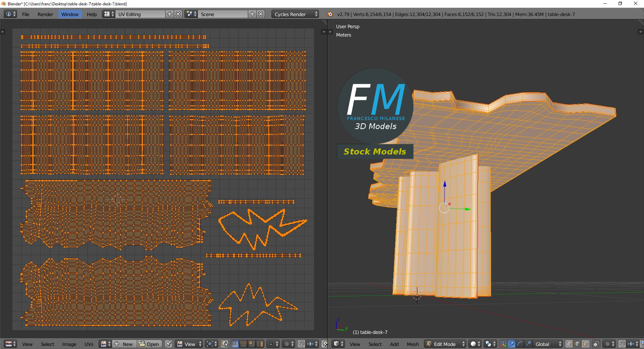Expand the UV editor left region
The width and height of the screenshot is (644, 349).
tap(3, 32)
